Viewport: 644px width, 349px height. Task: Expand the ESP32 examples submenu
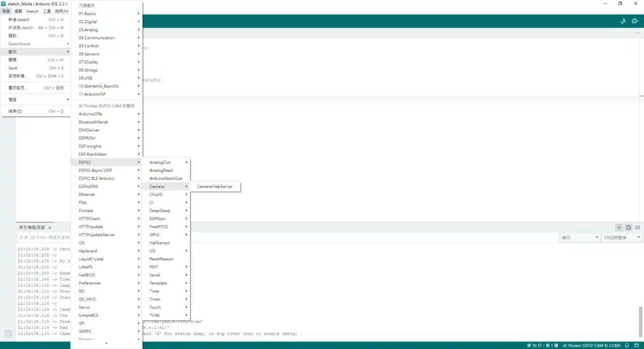tap(107, 162)
